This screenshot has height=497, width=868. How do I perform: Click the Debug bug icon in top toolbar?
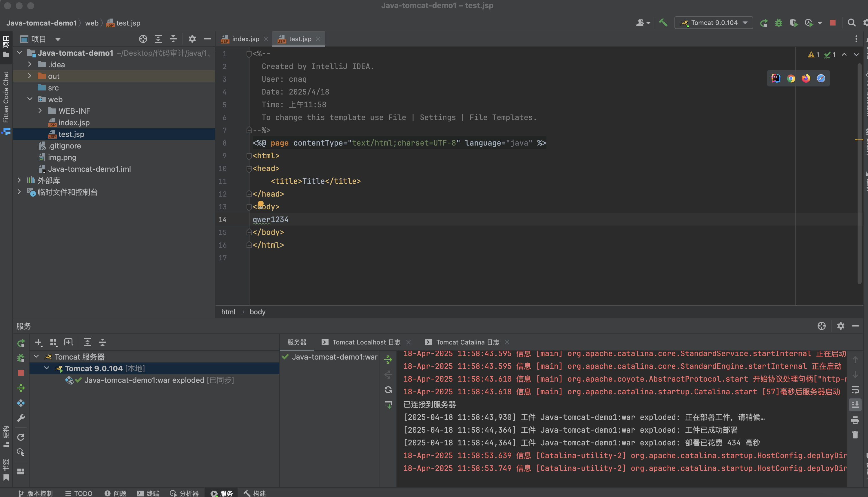pos(779,23)
